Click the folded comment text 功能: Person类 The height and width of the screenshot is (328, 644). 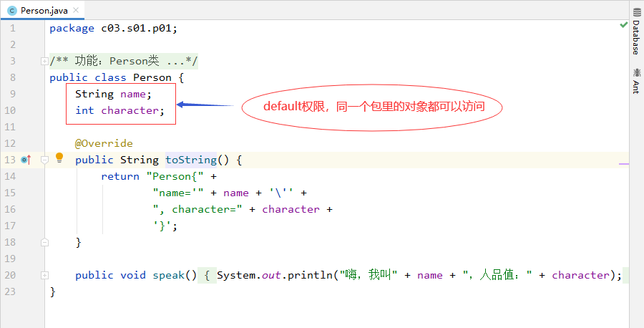pos(117,62)
